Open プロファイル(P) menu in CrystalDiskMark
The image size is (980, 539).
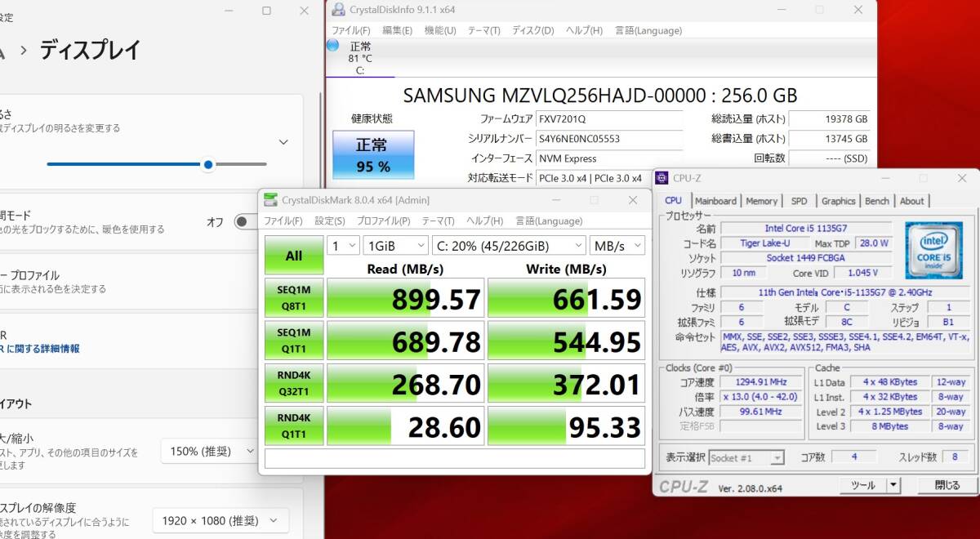tap(383, 221)
